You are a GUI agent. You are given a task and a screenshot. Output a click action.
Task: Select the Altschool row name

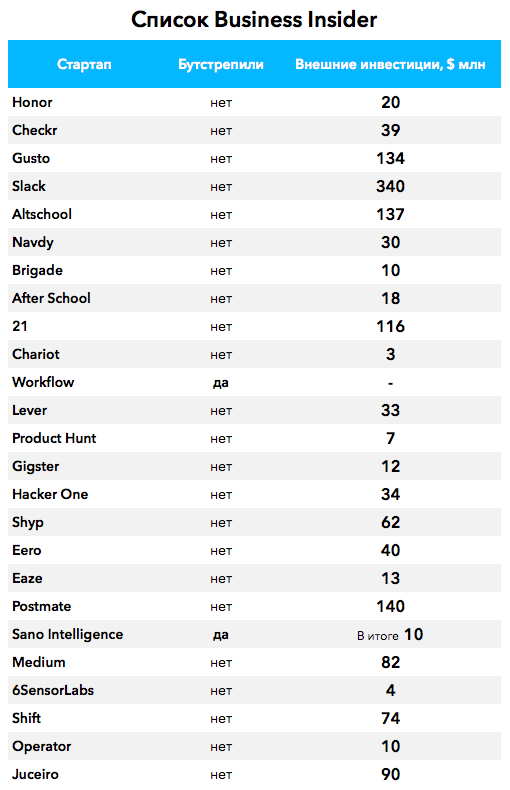click(42, 214)
